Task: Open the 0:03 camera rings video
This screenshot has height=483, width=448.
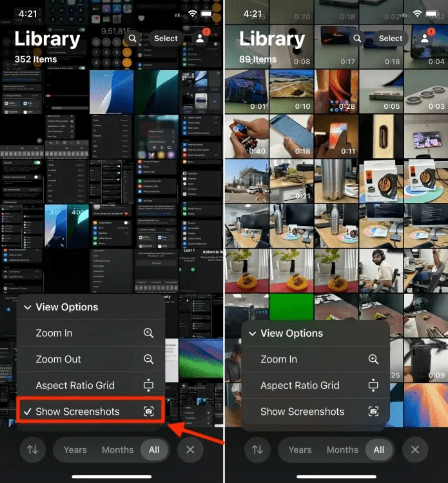Action: coord(426,91)
